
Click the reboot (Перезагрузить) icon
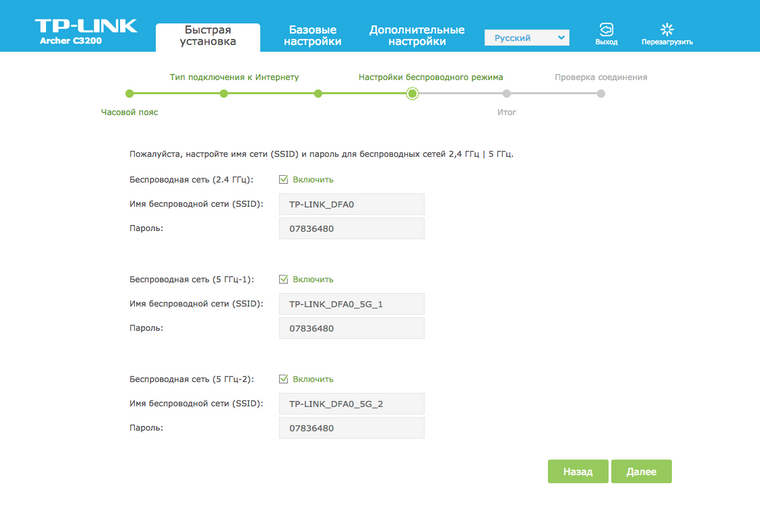click(x=667, y=29)
